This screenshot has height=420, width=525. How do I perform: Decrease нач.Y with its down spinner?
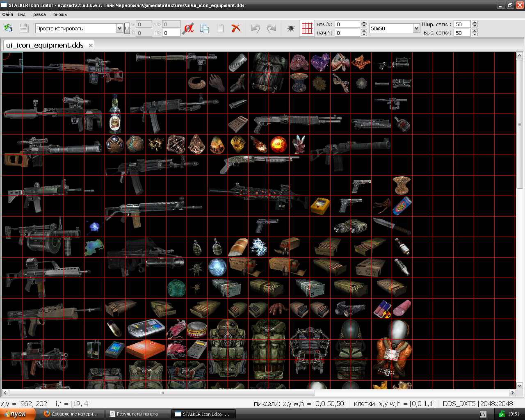364,35
